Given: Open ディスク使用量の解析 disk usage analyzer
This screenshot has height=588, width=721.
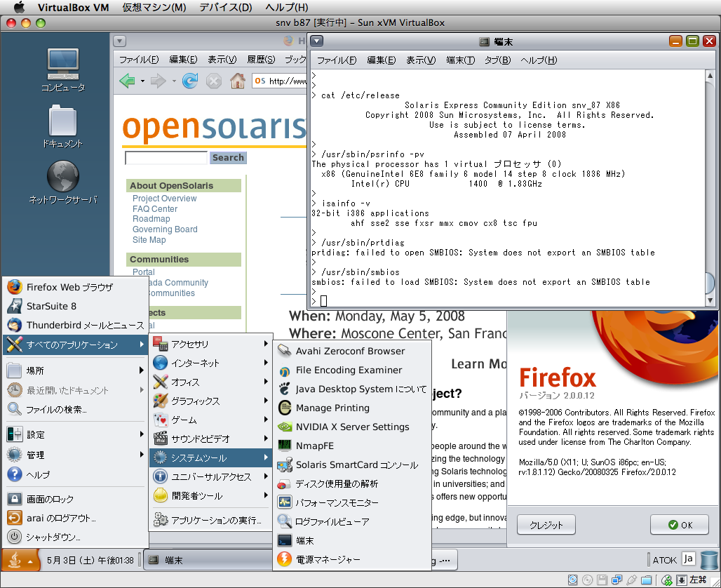Looking at the screenshot, I should coord(352,483).
